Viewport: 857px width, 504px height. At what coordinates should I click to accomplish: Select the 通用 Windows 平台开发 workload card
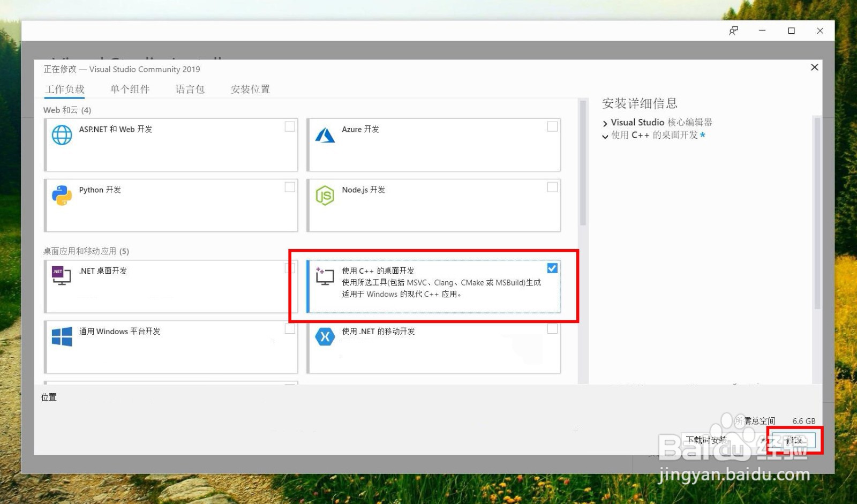coord(171,347)
